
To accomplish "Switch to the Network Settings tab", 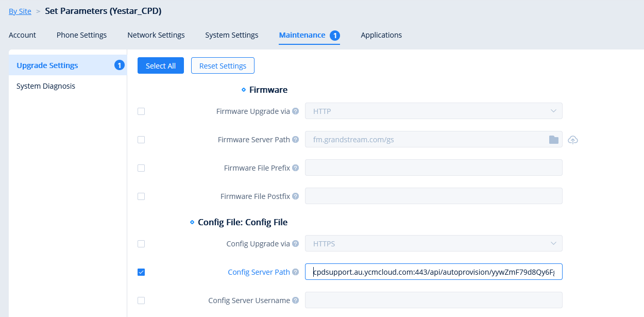I will click(156, 35).
